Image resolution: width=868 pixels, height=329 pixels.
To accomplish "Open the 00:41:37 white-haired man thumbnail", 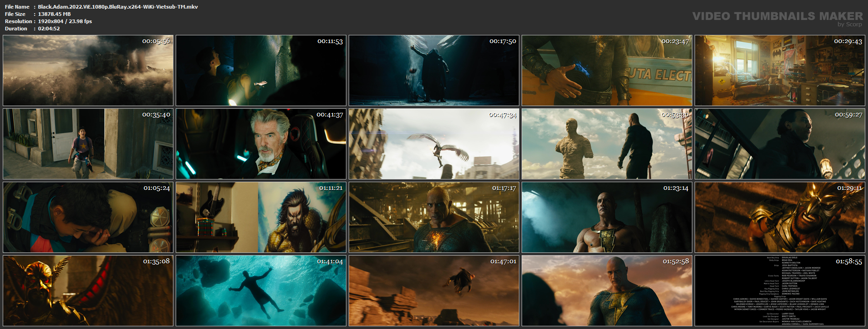I will coord(261,144).
